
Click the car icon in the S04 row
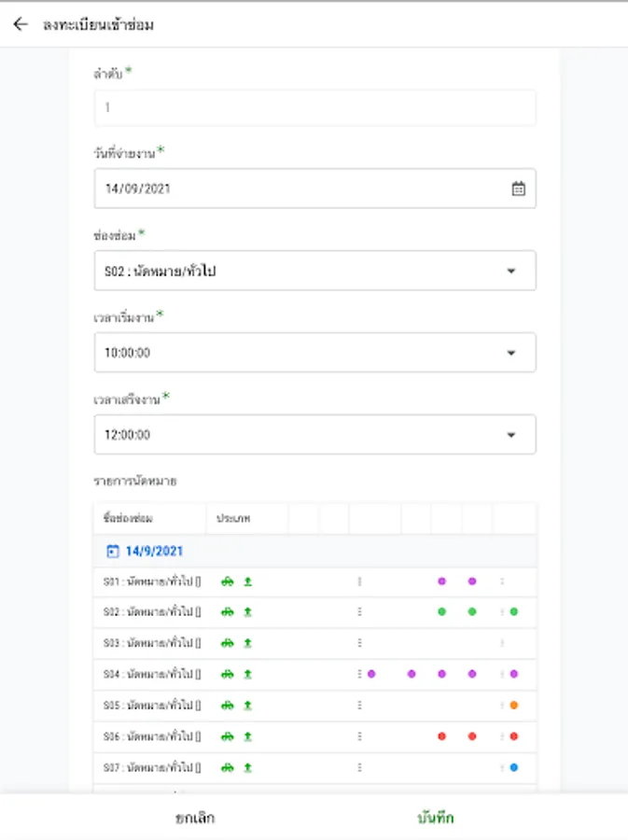[x=227, y=674]
